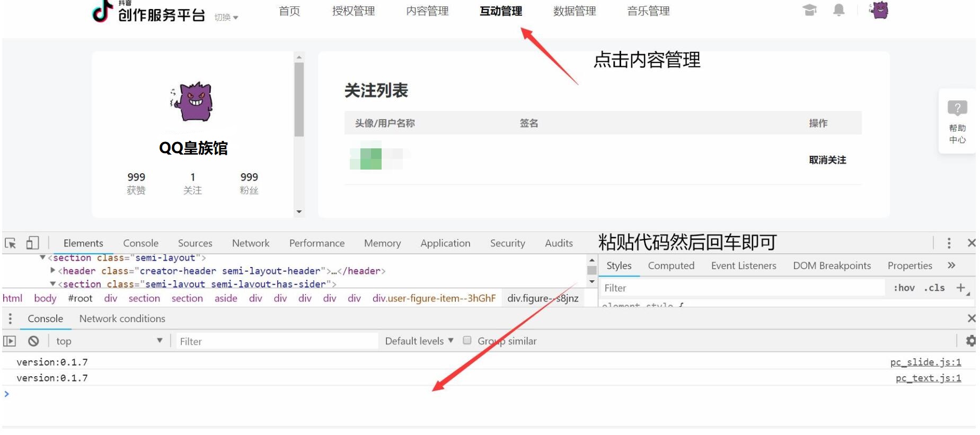Click the console prompt input line

pyautogui.click(x=488, y=394)
